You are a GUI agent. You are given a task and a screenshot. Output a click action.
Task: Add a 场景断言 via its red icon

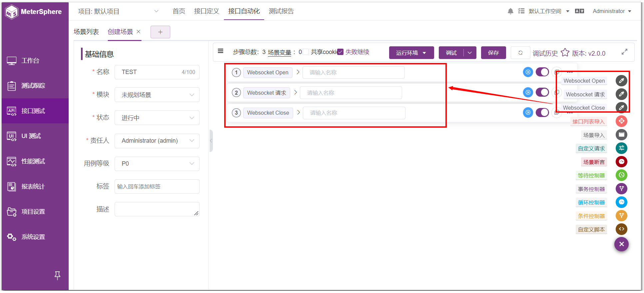621,162
